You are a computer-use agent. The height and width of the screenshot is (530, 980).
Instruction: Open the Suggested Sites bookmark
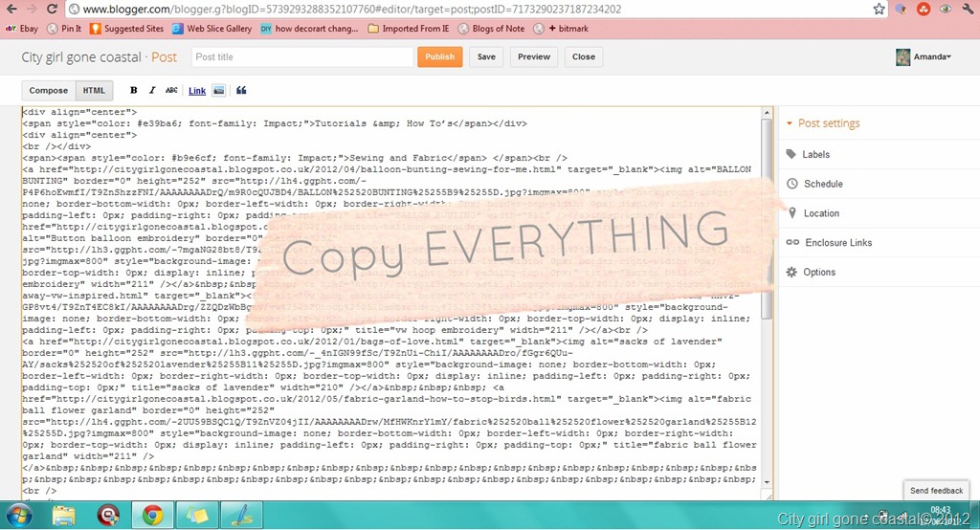click(127, 28)
